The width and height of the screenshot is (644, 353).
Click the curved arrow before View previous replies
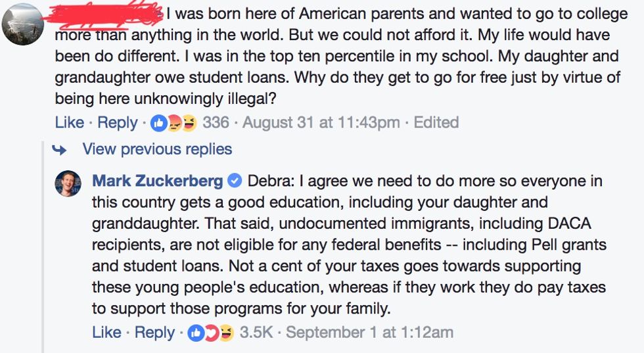(x=60, y=149)
